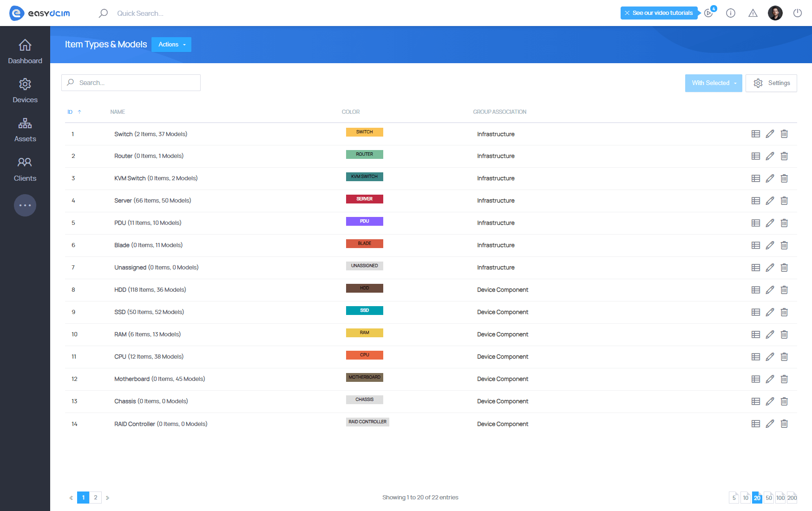Show 50 entries per page
Viewport: 812px width, 511px height.
pos(769,498)
